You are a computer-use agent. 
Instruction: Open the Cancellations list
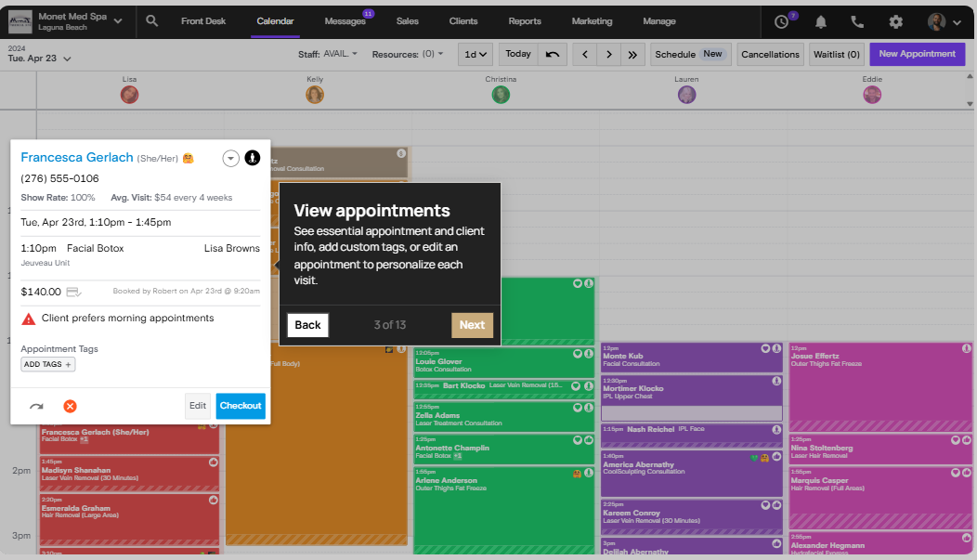point(770,54)
